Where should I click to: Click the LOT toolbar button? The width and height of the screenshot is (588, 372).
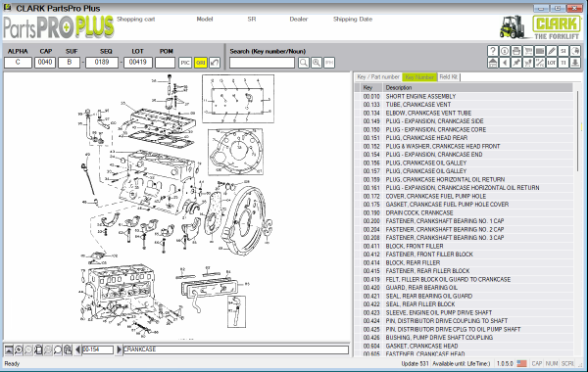pyautogui.click(x=551, y=63)
